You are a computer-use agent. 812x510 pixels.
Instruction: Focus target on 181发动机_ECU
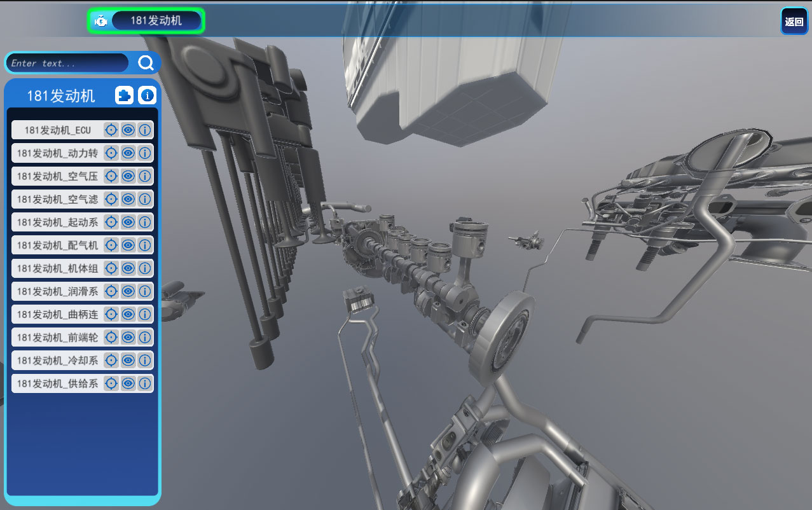pyautogui.click(x=111, y=130)
